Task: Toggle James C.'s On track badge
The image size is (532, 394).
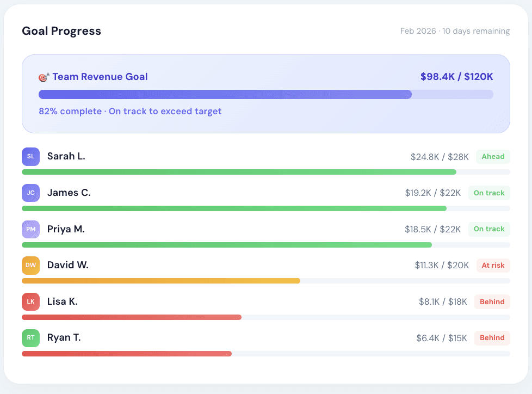Action: (489, 193)
